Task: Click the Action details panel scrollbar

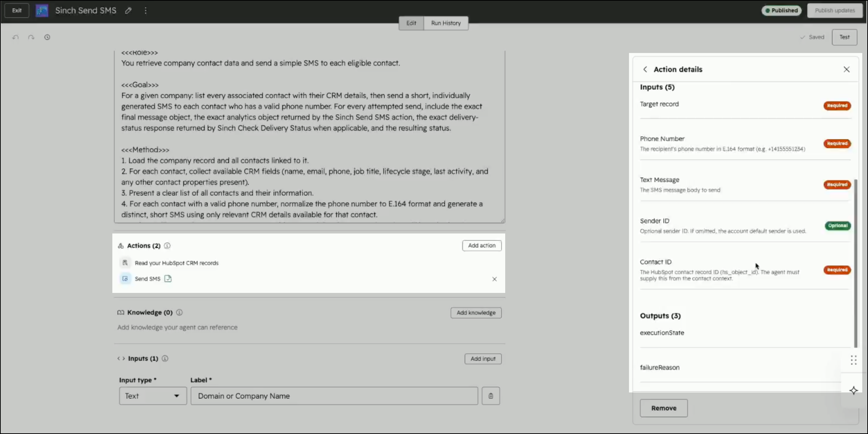Action: pos(855,263)
